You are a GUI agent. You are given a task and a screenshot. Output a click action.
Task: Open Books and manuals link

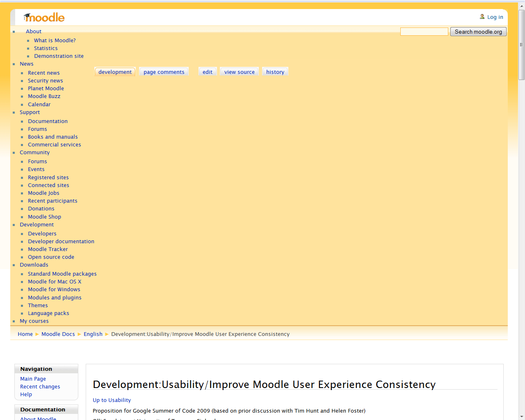[53, 137]
